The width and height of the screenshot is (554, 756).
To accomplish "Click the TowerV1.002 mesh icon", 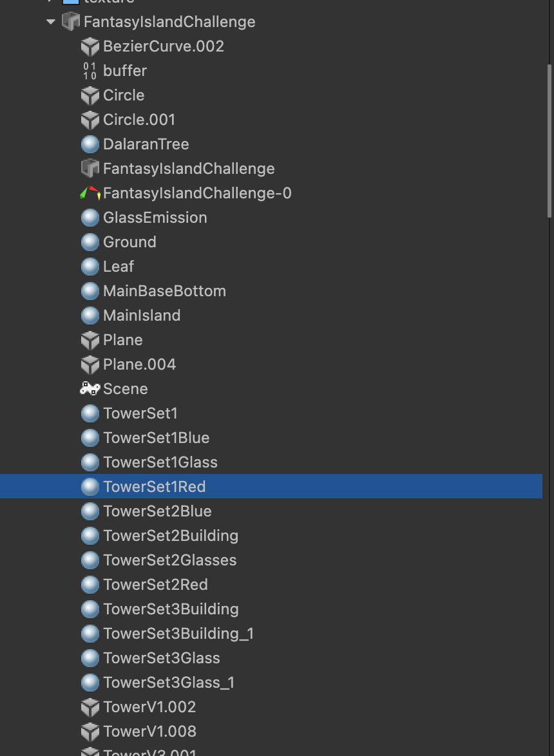I will click(x=90, y=707).
